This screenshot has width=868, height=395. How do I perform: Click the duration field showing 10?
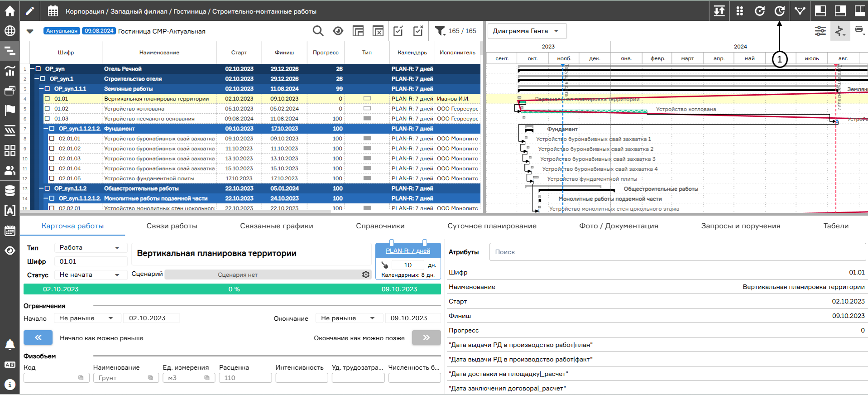(x=408, y=265)
